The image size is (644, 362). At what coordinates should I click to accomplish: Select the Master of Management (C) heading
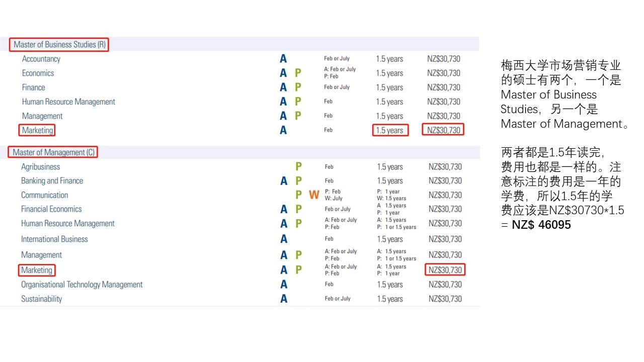click(x=53, y=152)
